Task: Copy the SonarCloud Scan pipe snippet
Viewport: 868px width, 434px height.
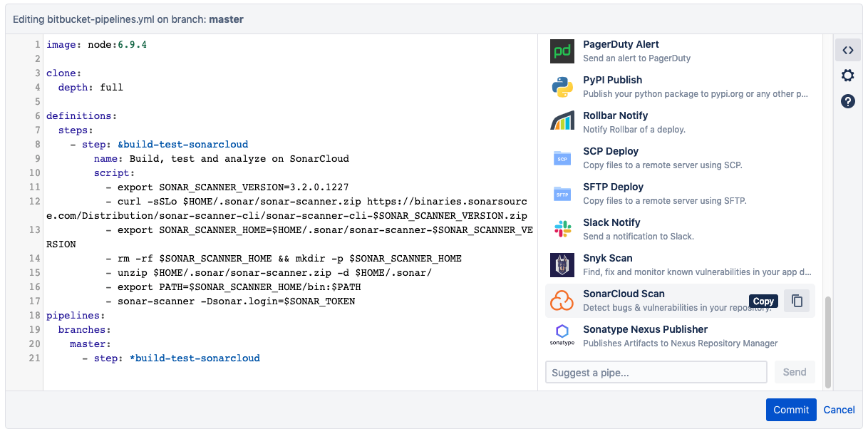Action: point(796,300)
